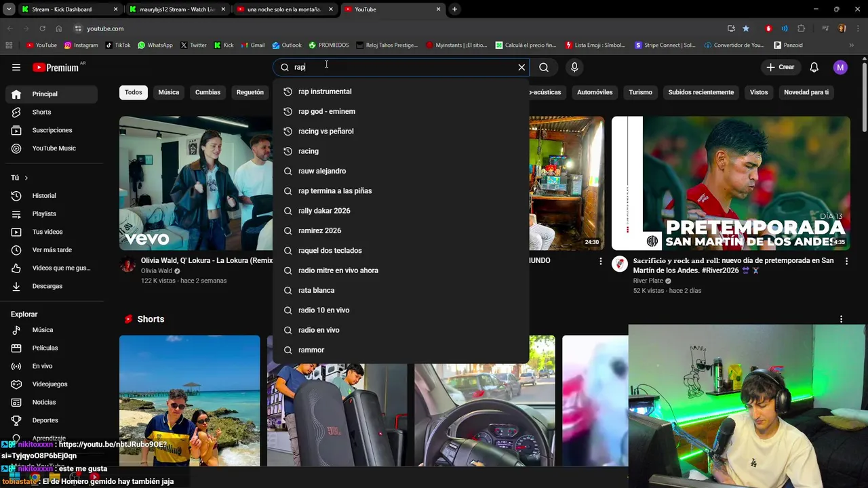Open the Pretemporada San Martín thumbnail
The image size is (868, 488).
pos(731,183)
